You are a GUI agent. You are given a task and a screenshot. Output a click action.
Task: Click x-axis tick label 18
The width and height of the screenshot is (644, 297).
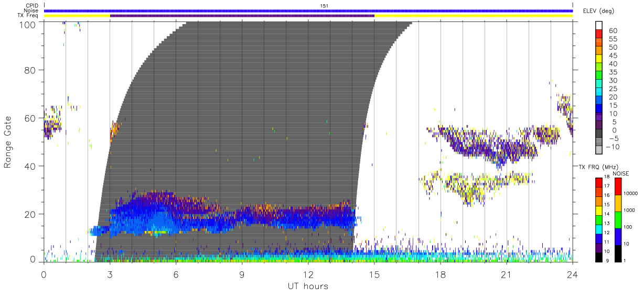click(x=441, y=274)
